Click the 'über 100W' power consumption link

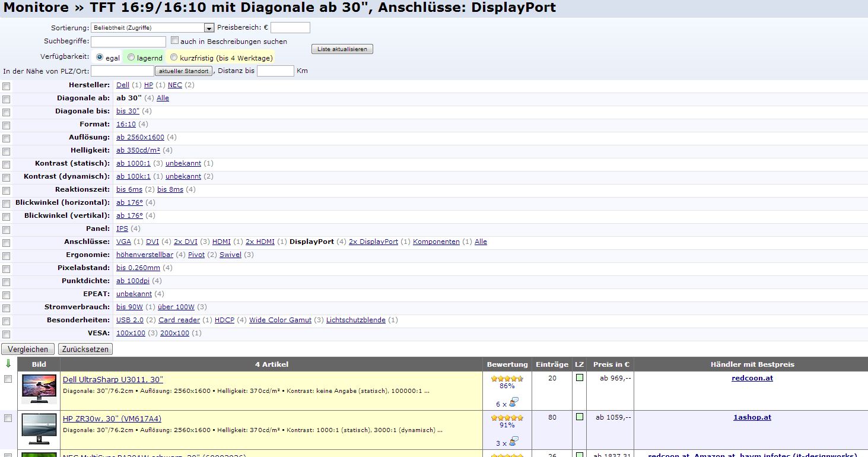pos(176,307)
